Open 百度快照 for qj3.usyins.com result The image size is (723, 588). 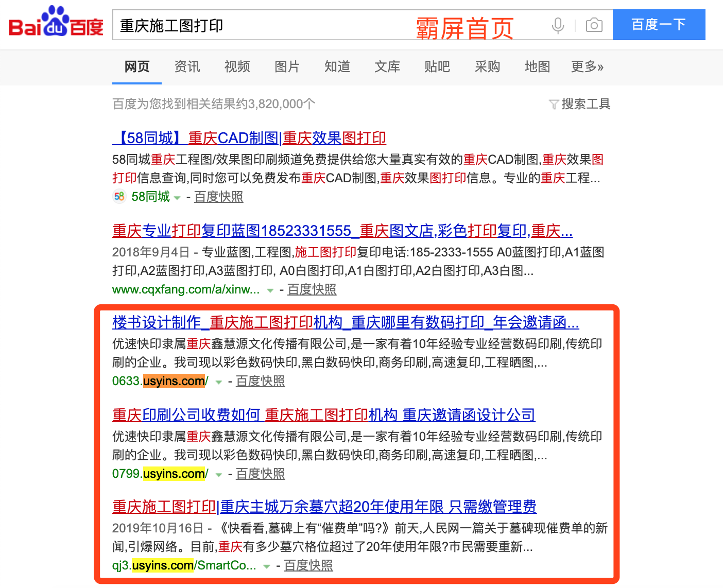pyautogui.click(x=308, y=565)
